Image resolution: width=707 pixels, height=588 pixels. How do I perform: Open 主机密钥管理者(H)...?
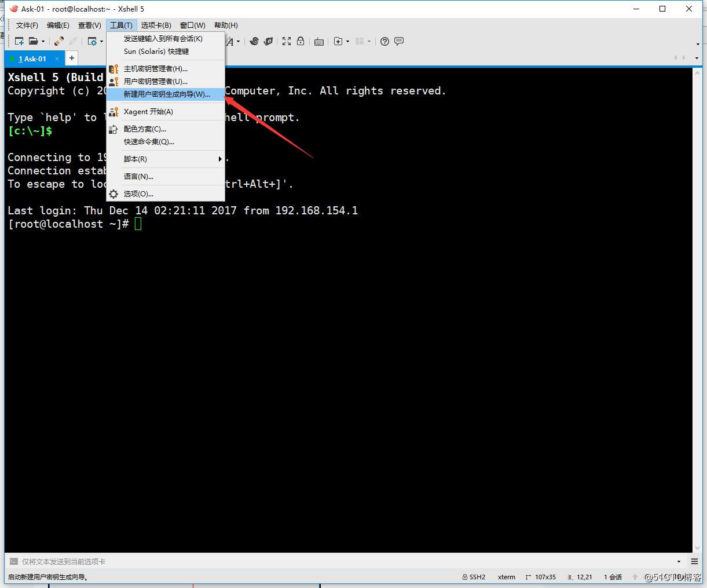point(166,69)
